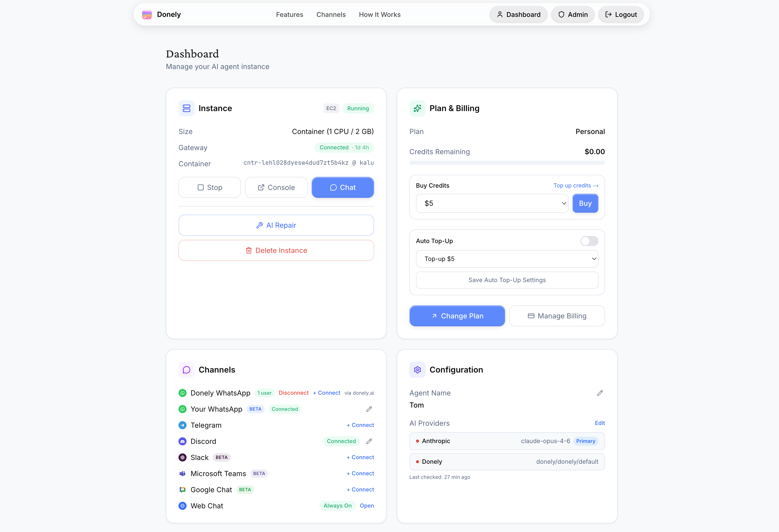Click the Channels chat bubble icon

(186, 370)
